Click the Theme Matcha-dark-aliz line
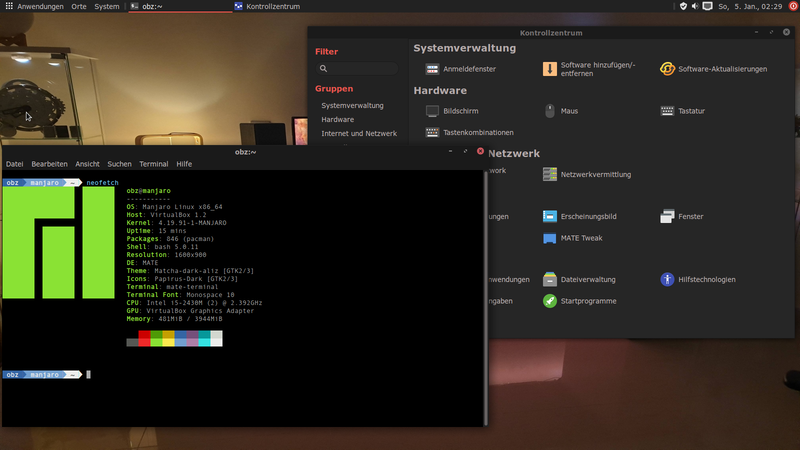The height and width of the screenshot is (450, 800). coord(190,270)
